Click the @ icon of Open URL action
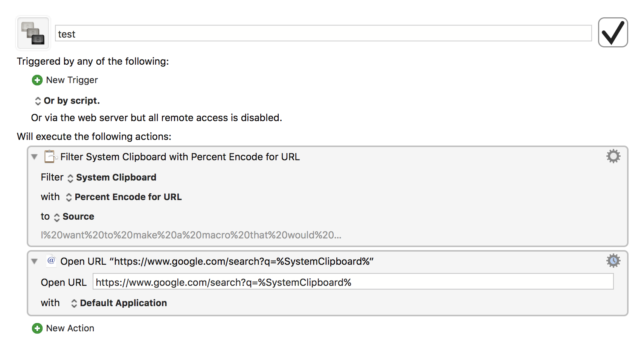The height and width of the screenshot is (349, 644). (x=51, y=261)
